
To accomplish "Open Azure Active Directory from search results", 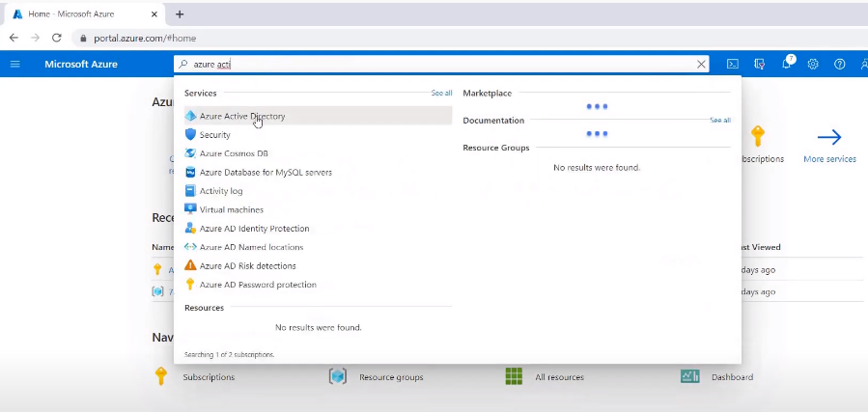I will [319, 116].
